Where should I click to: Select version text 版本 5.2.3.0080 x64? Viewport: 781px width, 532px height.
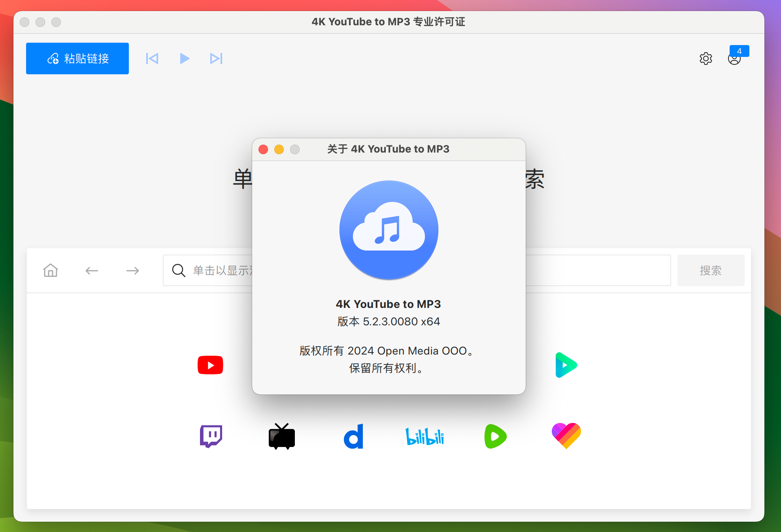click(389, 321)
